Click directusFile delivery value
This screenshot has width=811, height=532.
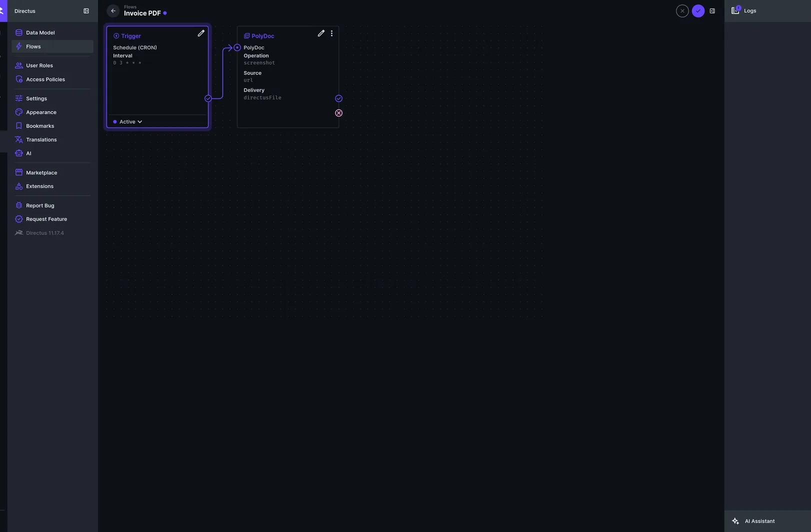click(262, 98)
